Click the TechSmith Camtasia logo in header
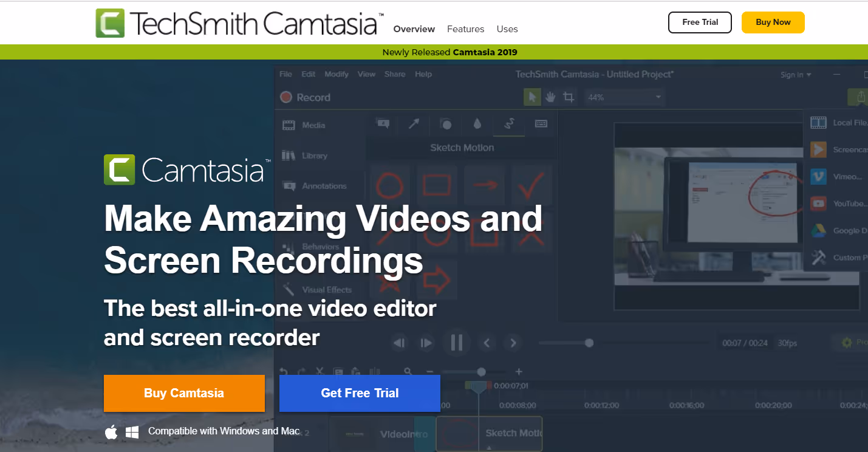The height and width of the screenshot is (452, 868). click(x=240, y=22)
